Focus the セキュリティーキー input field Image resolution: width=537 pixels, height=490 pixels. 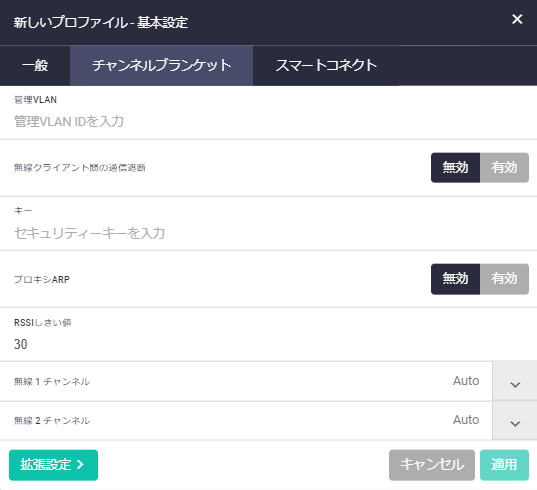(x=268, y=233)
